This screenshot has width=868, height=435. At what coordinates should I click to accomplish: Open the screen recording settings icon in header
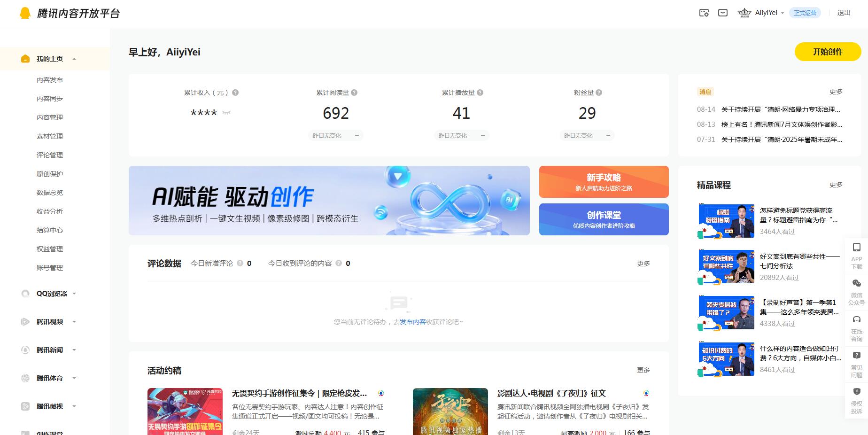click(704, 13)
